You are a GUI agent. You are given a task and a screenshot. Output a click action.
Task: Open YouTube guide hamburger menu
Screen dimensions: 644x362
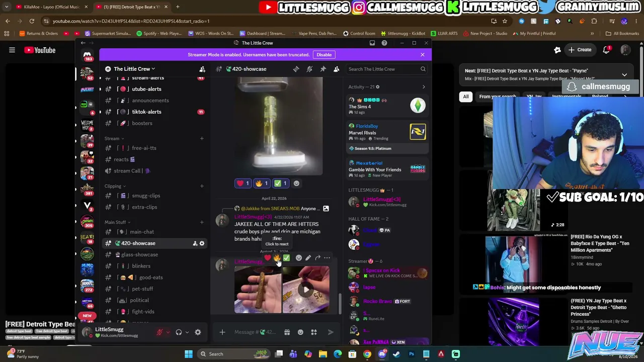[x=12, y=50]
